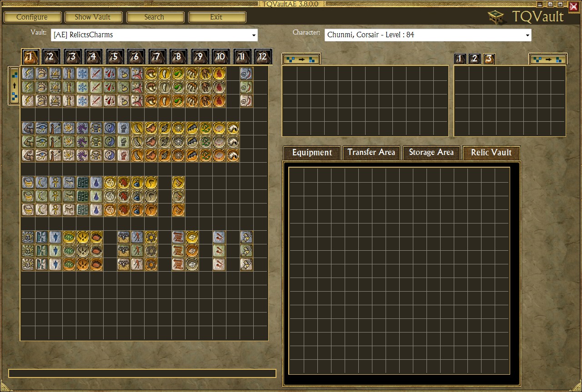
Task: Click the orange eagle head charm
Action: point(233,155)
